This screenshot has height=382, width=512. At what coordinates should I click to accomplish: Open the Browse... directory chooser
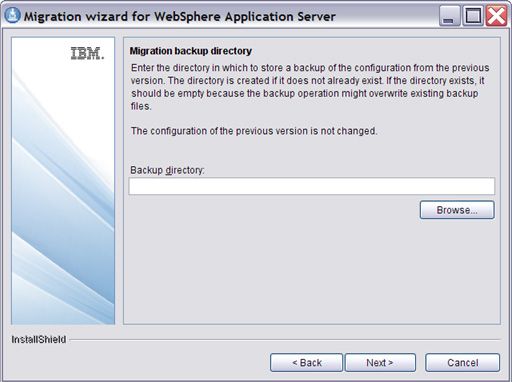(457, 210)
